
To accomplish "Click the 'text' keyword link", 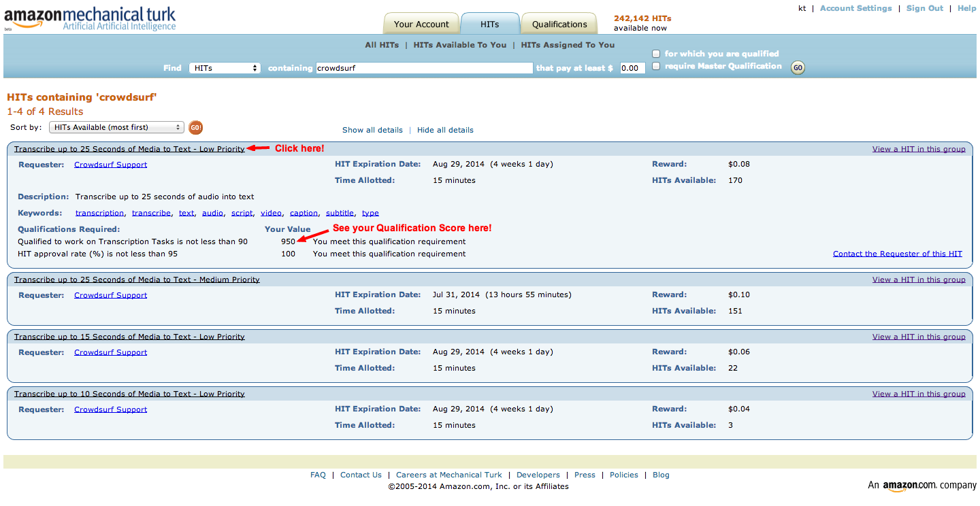I will point(186,213).
